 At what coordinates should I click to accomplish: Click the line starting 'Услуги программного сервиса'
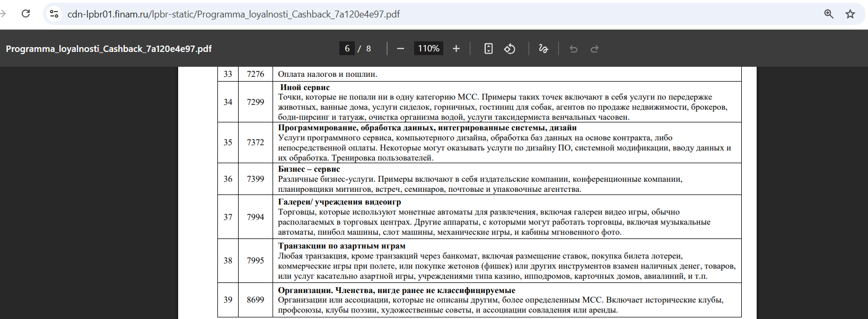pyautogui.click(x=475, y=138)
